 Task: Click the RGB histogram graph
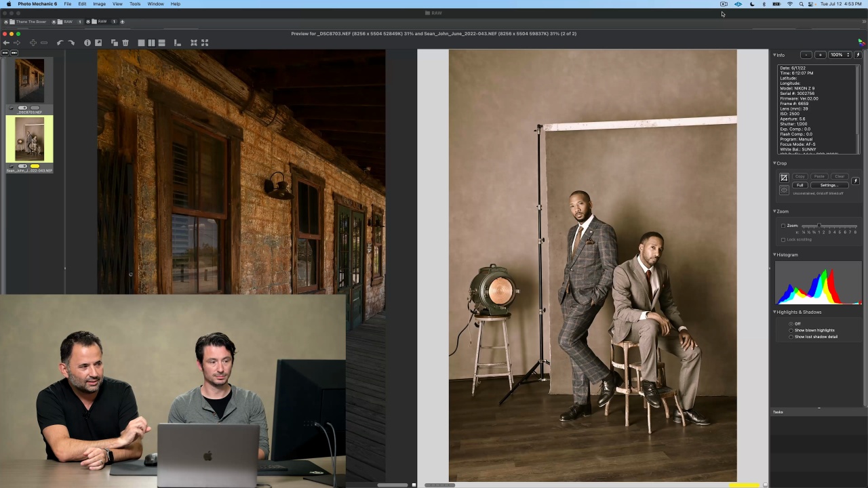[818, 283]
